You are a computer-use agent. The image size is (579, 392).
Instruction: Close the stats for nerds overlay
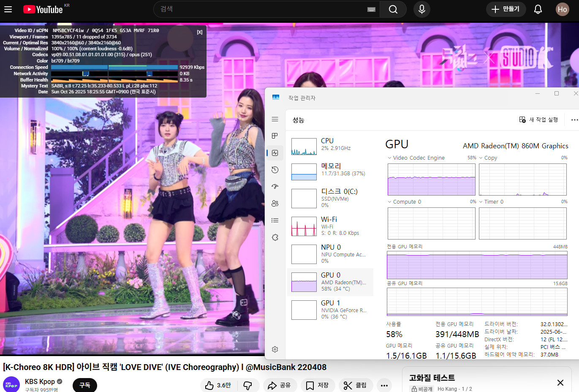(x=200, y=32)
